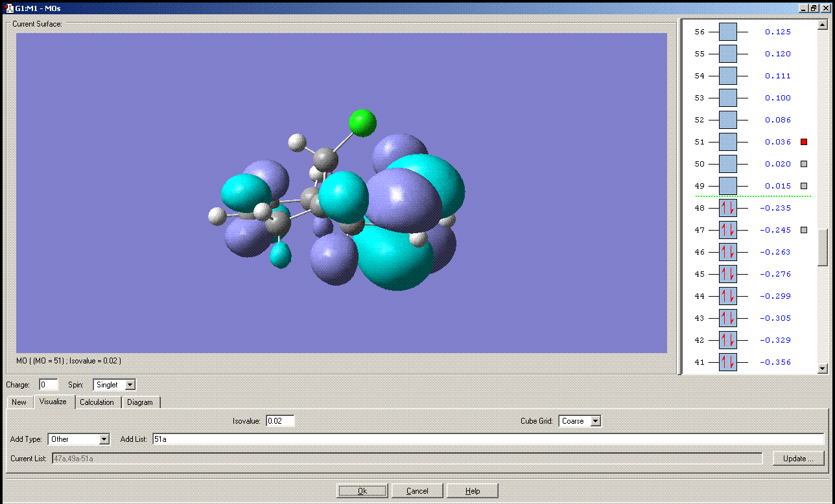Viewport: 835px width, 504px height.
Task: Select the occupied orbital box for MO 44
Action: [728, 296]
